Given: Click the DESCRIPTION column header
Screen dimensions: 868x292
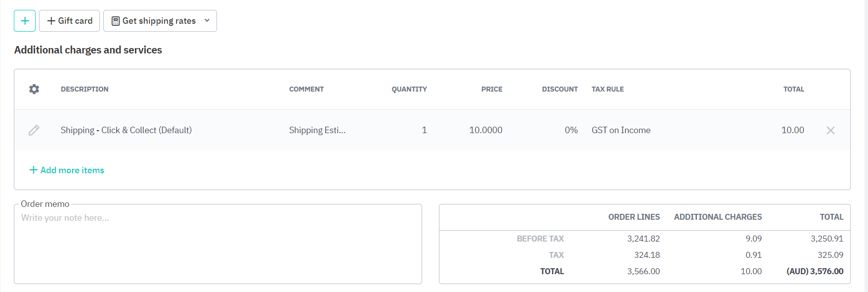Looking at the screenshot, I should pos(85,89).
